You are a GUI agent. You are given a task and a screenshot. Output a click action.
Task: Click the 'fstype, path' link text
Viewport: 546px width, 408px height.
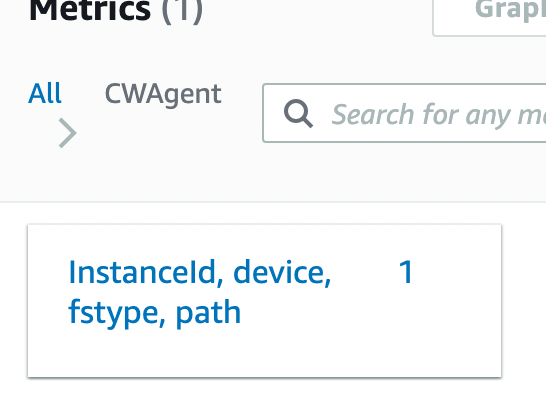coord(155,313)
